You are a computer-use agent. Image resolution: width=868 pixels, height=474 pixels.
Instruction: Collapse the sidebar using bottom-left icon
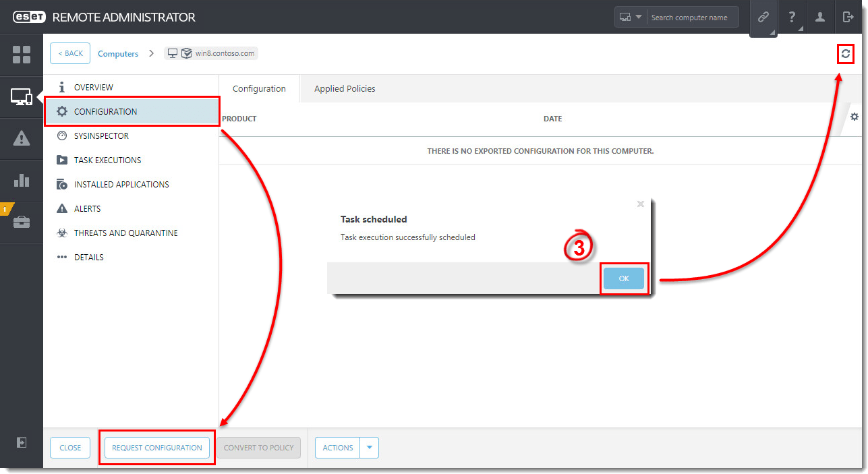pos(22,442)
